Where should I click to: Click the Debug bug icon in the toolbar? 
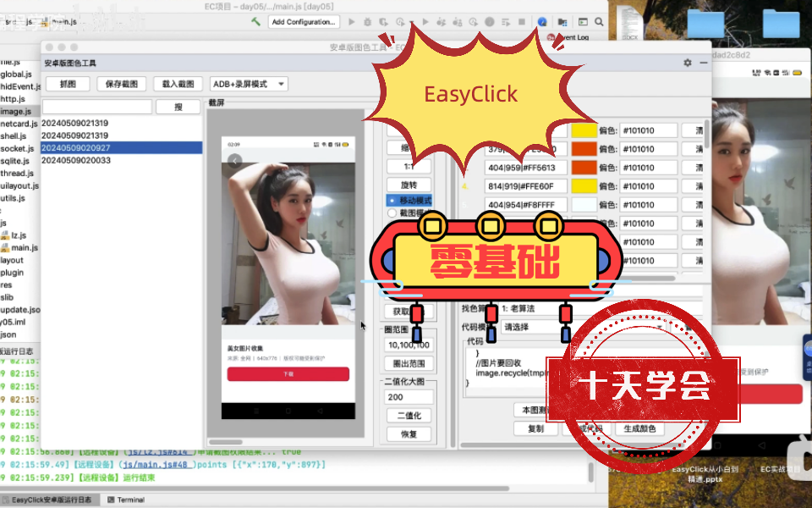[x=367, y=22]
